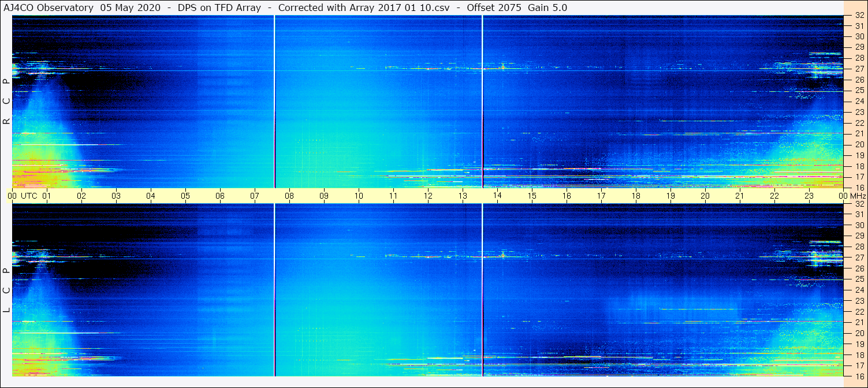This screenshot has height=388, width=868.
Task: Click the 22 hour label on the UTC time axis
Action: click(774, 196)
